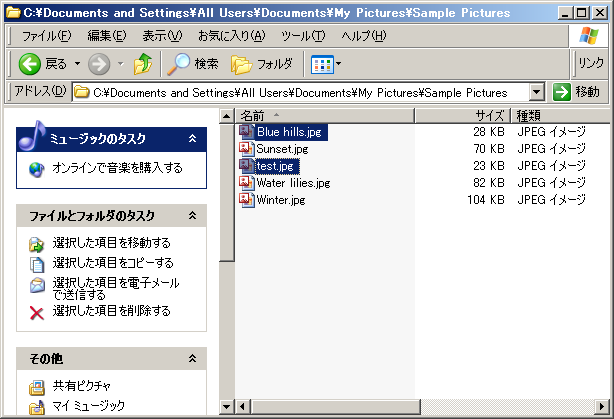
Task: Click the red X delete icon
Action: 37,313
